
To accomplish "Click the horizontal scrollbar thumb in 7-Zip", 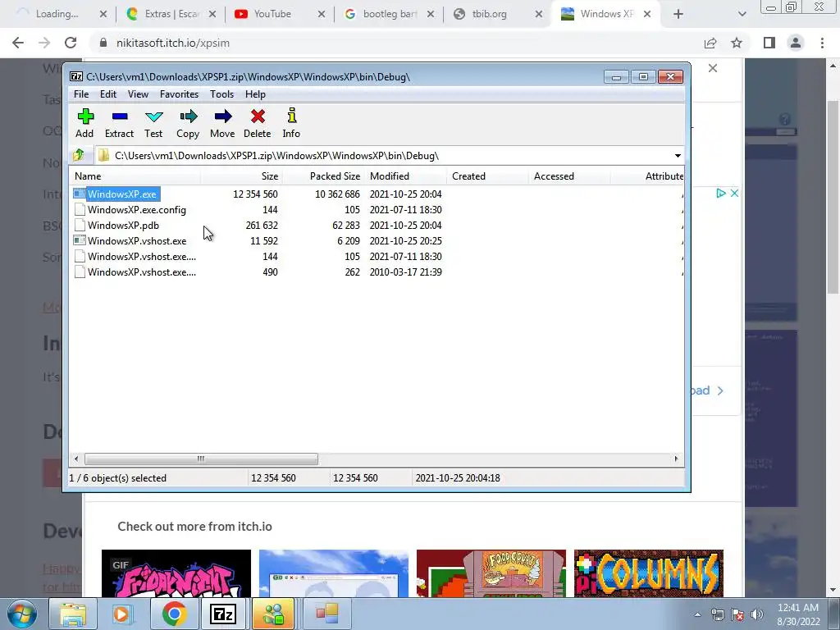I will pyautogui.click(x=201, y=459).
